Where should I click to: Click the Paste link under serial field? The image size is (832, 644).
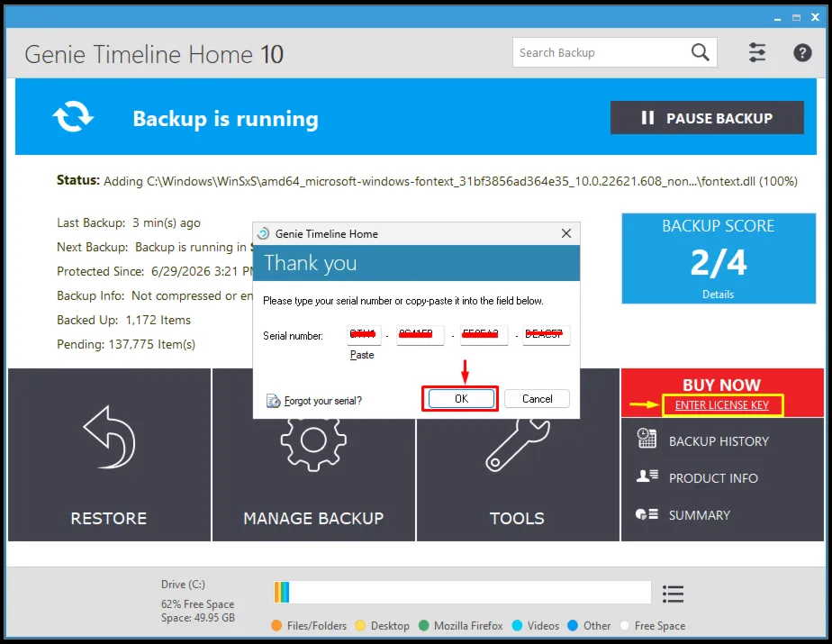[x=362, y=355]
